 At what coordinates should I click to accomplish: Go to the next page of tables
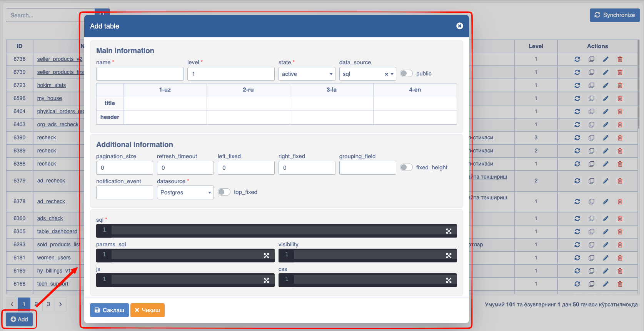tap(61, 304)
